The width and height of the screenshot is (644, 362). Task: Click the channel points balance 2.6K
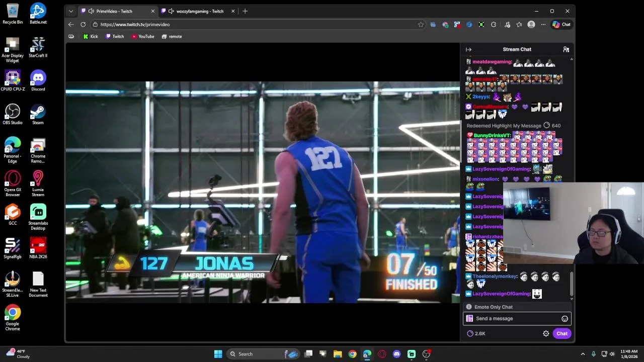pos(476,333)
